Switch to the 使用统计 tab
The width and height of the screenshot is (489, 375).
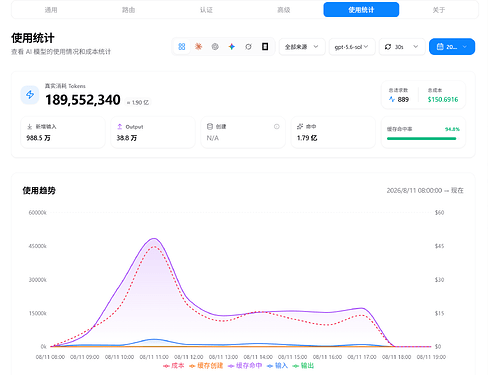(361, 10)
